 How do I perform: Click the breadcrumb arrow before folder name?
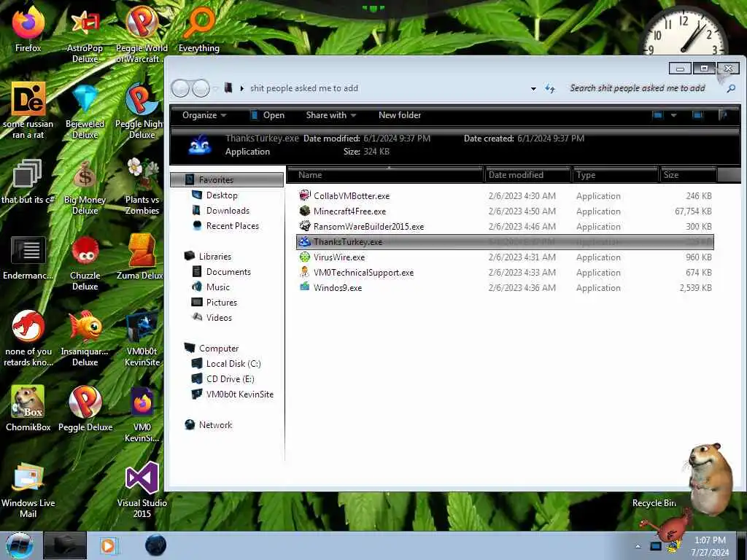(x=241, y=88)
